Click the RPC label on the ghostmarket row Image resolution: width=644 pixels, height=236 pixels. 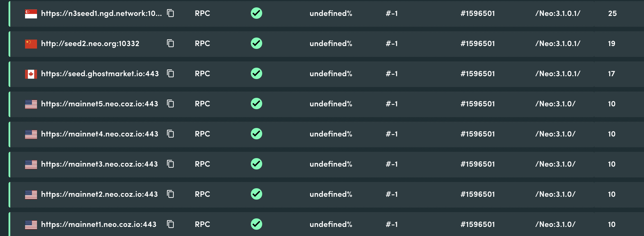click(x=202, y=74)
